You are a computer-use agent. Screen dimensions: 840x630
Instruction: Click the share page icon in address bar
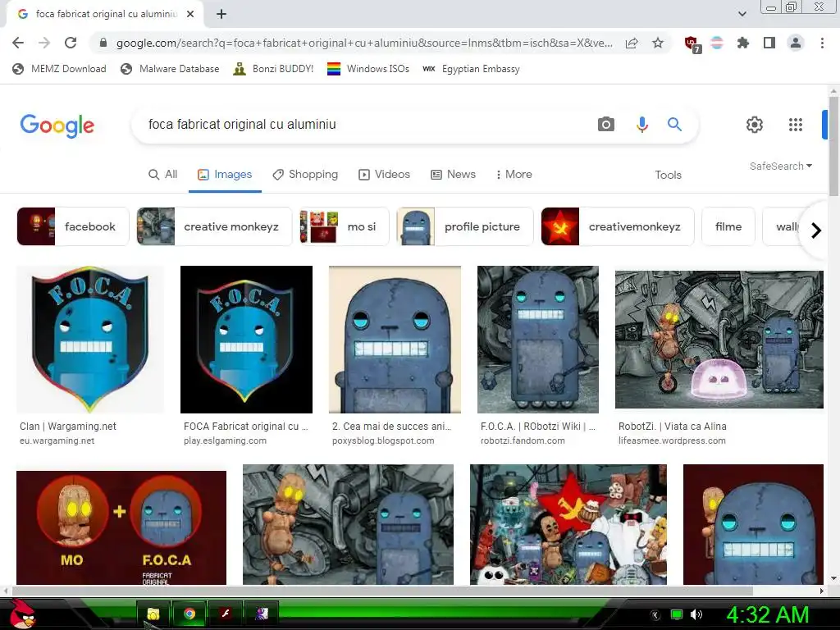(x=632, y=43)
